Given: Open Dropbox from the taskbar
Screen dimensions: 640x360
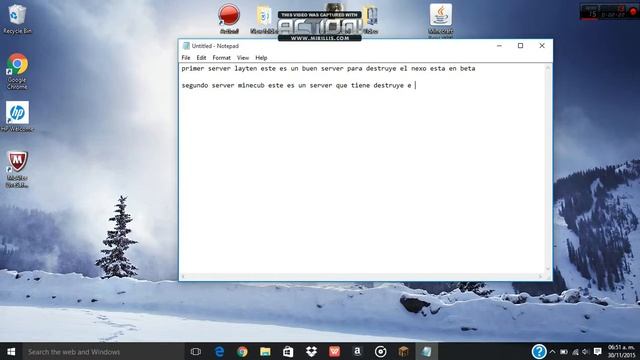Looking at the screenshot, I should 311,351.
